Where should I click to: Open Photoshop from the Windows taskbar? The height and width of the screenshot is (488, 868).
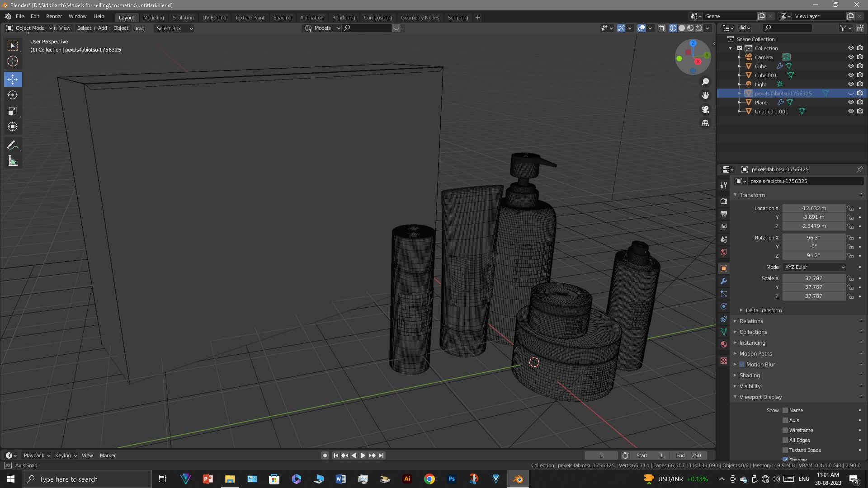(451, 479)
